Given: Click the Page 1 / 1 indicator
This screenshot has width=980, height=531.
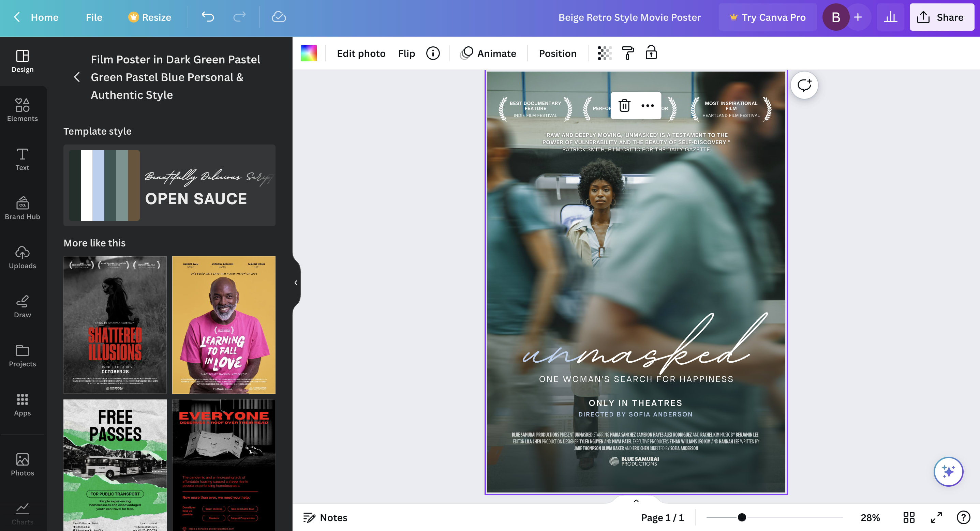Looking at the screenshot, I should tap(662, 517).
